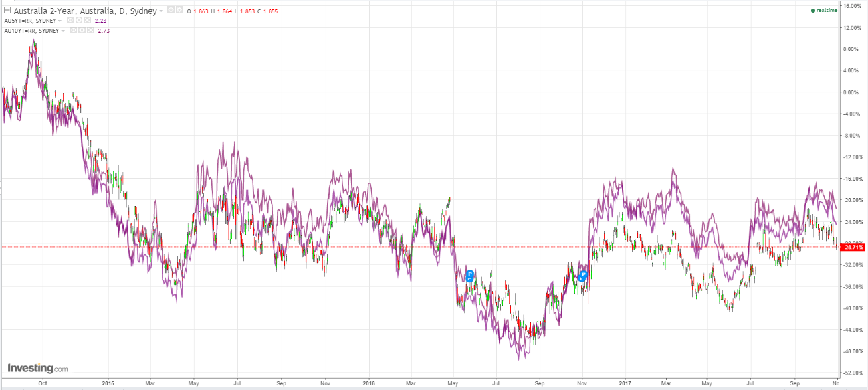Viewport: 868px width, 390px height.
Task: Hide the AU10YT=RR series with eye icon
Action: point(73,30)
